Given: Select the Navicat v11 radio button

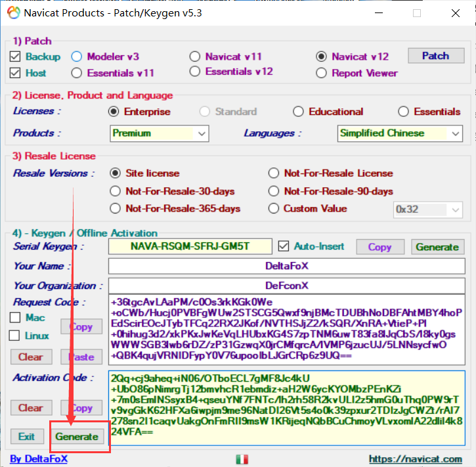Looking at the screenshot, I should coord(195,56).
